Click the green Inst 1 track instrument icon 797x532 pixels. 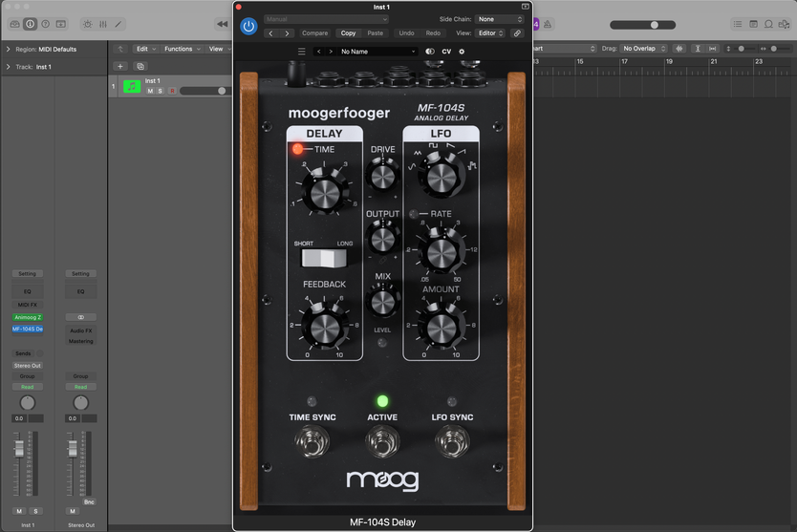(132, 86)
